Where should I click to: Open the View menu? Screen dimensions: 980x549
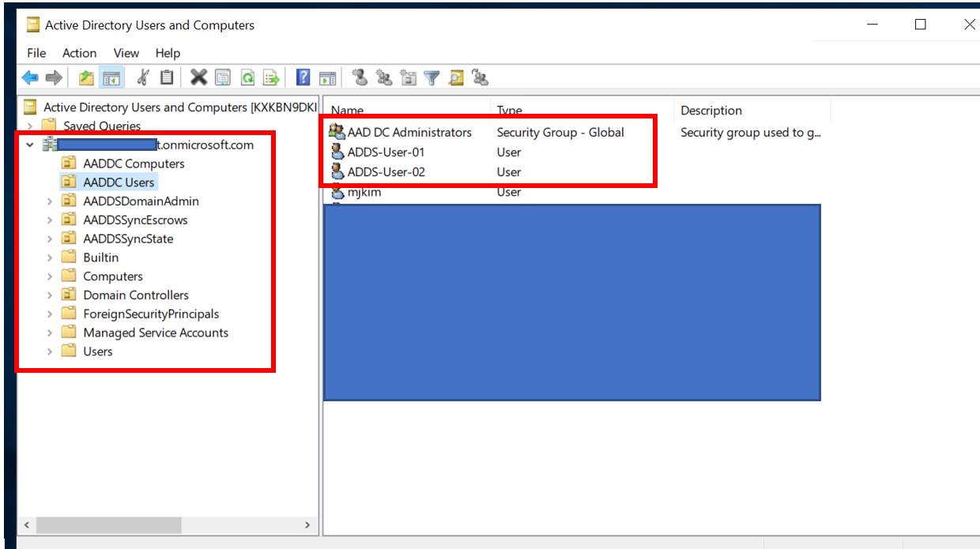(x=126, y=53)
